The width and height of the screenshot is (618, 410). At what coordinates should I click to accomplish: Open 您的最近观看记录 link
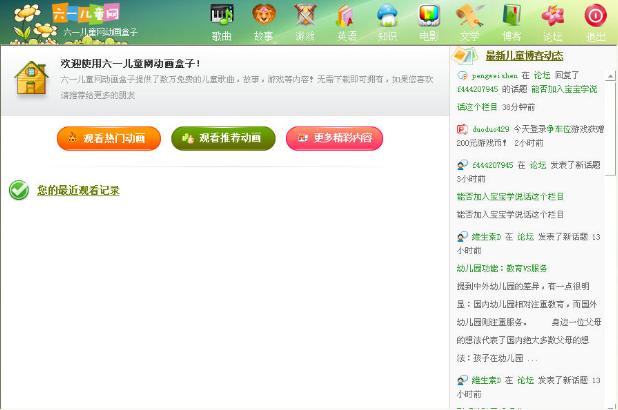coord(78,190)
